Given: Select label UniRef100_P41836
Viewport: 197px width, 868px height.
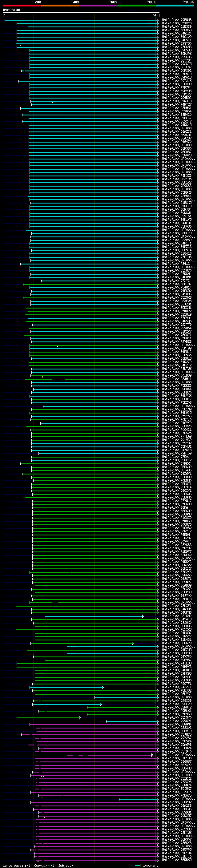Looking at the screenshot, I should (x=177, y=294).
